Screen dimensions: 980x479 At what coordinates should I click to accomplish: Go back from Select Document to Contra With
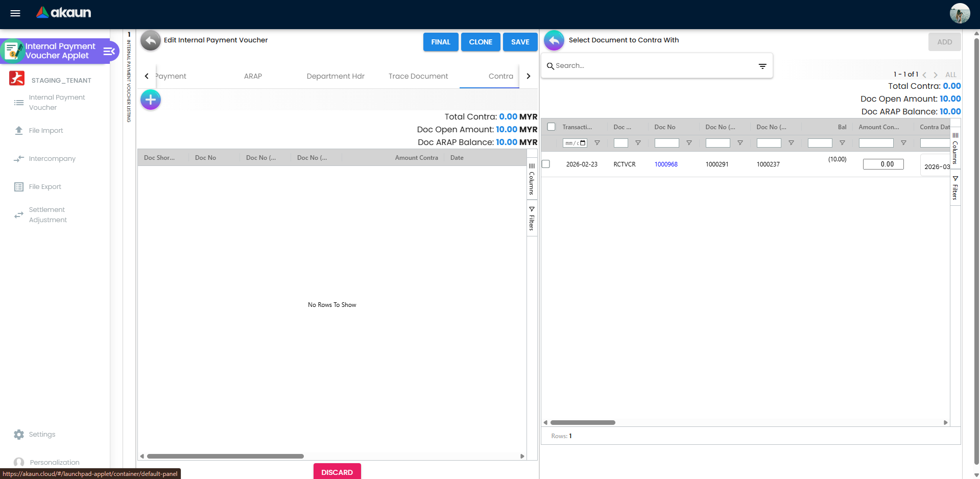coord(554,40)
